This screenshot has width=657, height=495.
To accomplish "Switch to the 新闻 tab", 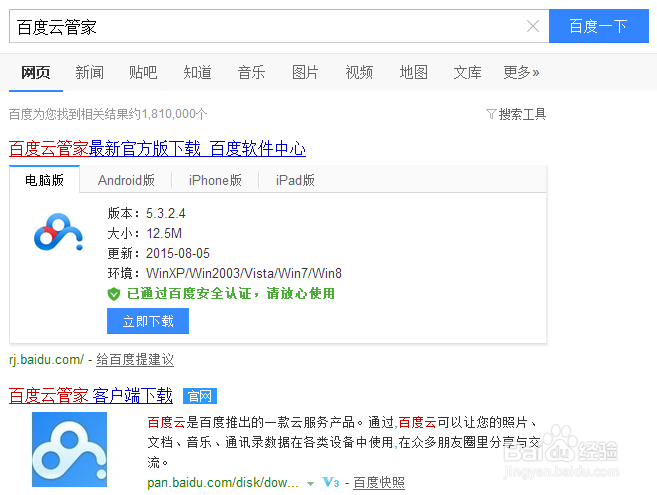I will tap(89, 73).
